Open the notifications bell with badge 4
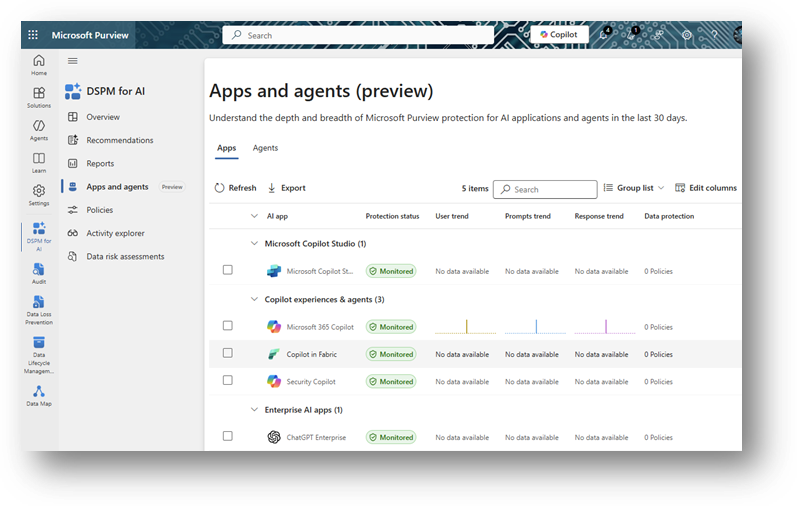The image size is (797, 506). coord(604,34)
